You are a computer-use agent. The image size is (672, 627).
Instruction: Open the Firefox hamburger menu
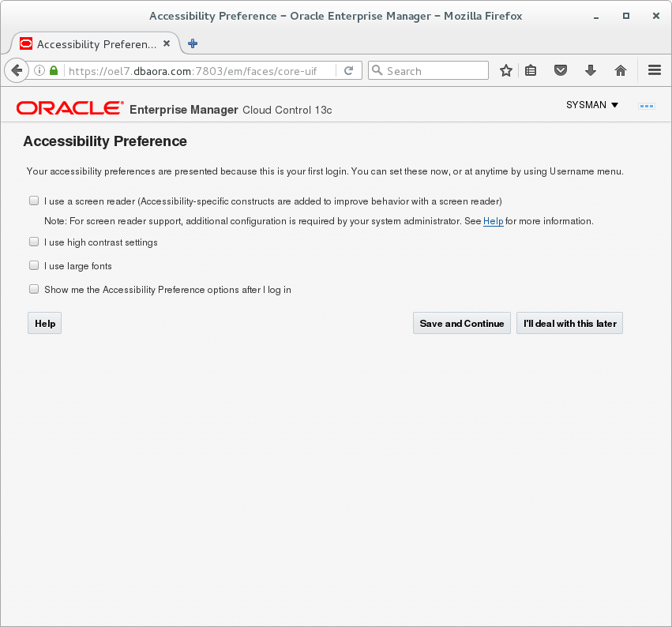[655, 70]
